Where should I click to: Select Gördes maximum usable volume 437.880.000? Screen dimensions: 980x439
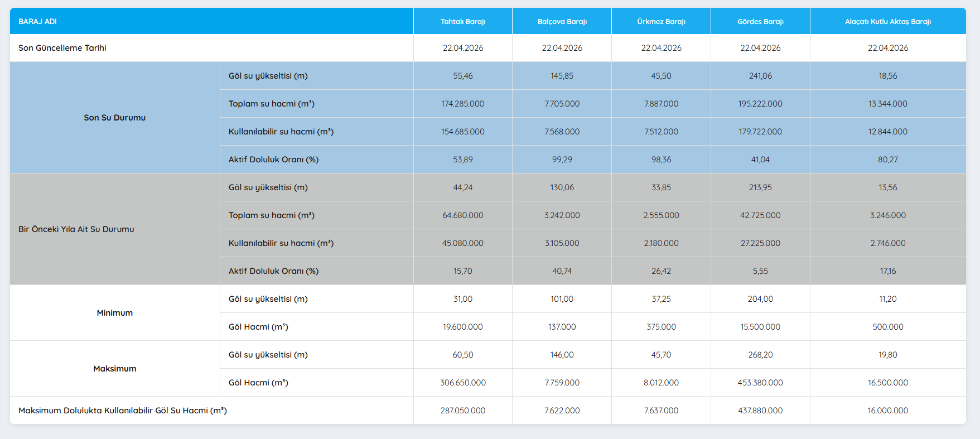click(760, 411)
